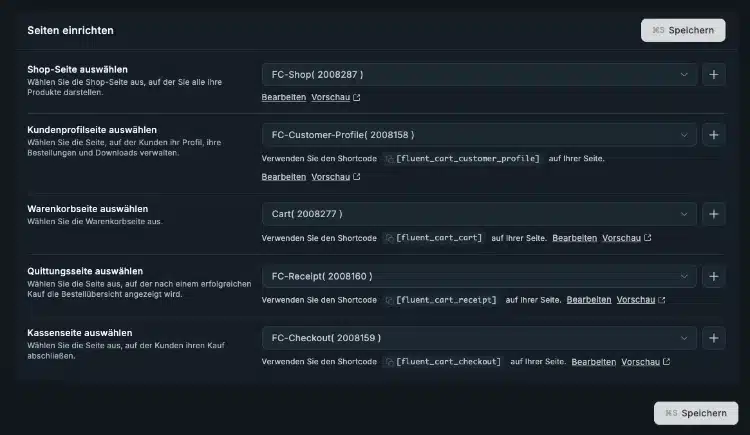Open the FC-Checkout page dropdown
The height and width of the screenshot is (435, 750).
tap(478, 338)
